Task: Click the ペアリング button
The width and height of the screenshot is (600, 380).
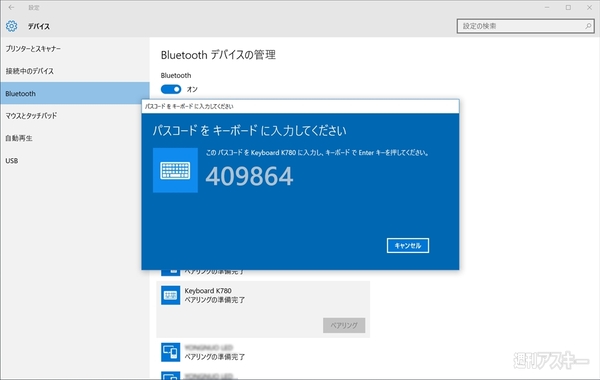Action: 344,325
